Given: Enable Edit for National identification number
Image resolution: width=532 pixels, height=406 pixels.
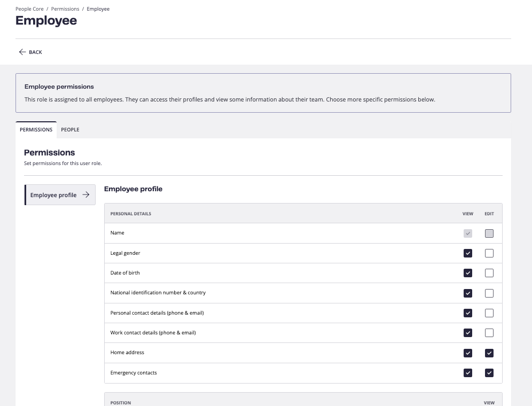Looking at the screenshot, I should click(x=489, y=293).
